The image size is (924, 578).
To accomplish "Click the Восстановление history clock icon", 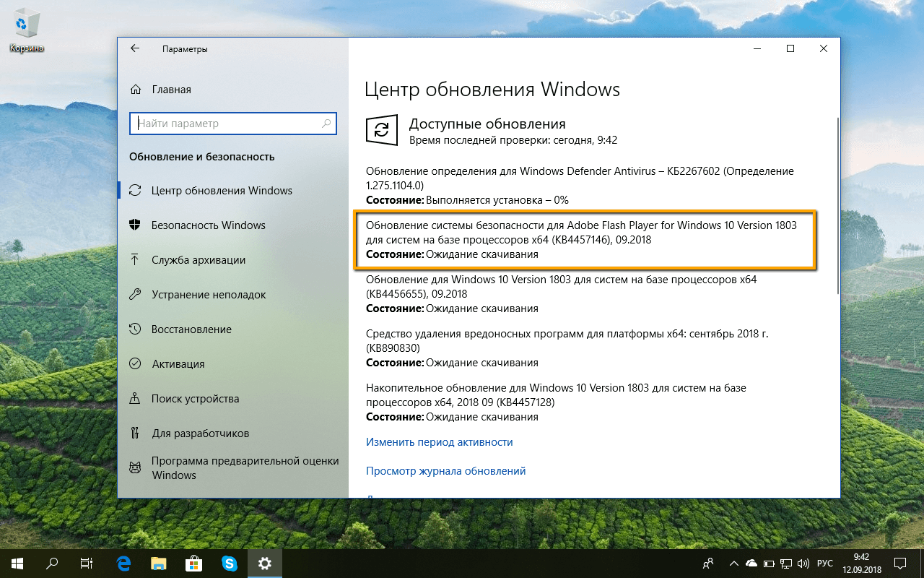I will click(x=135, y=329).
